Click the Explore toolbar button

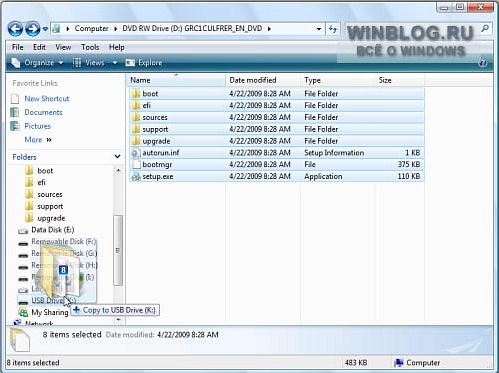(144, 63)
